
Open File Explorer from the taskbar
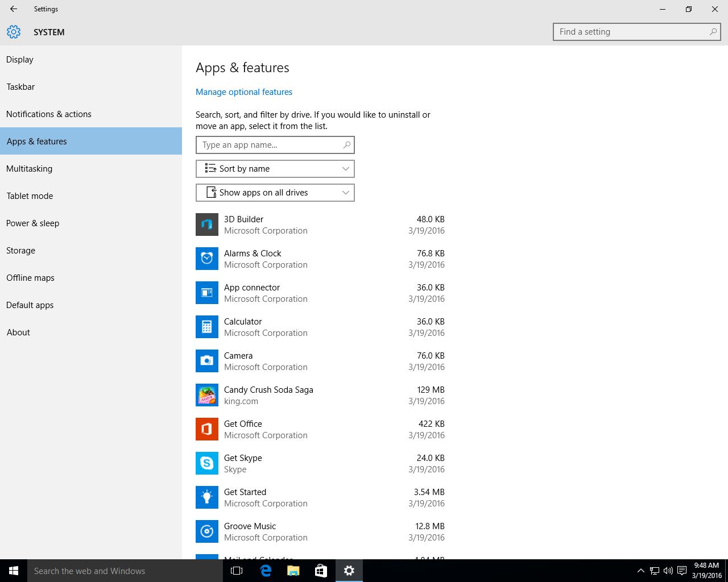coord(293,571)
